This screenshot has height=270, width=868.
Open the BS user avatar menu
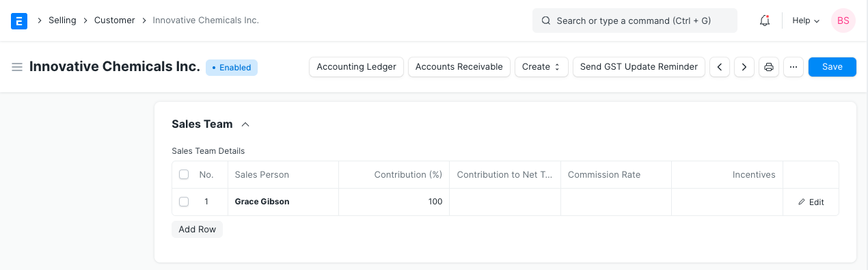(843, 21)
